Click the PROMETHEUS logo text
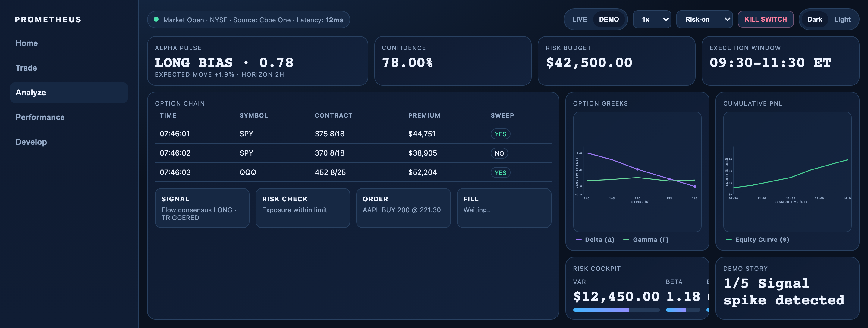This screenshot has height=328, width=868. [48, 20]
